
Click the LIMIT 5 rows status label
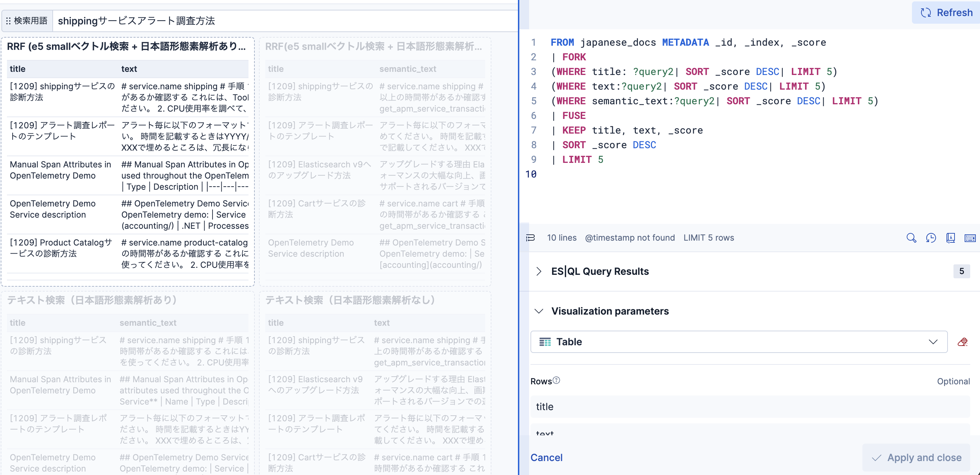[x=708, y=238]
